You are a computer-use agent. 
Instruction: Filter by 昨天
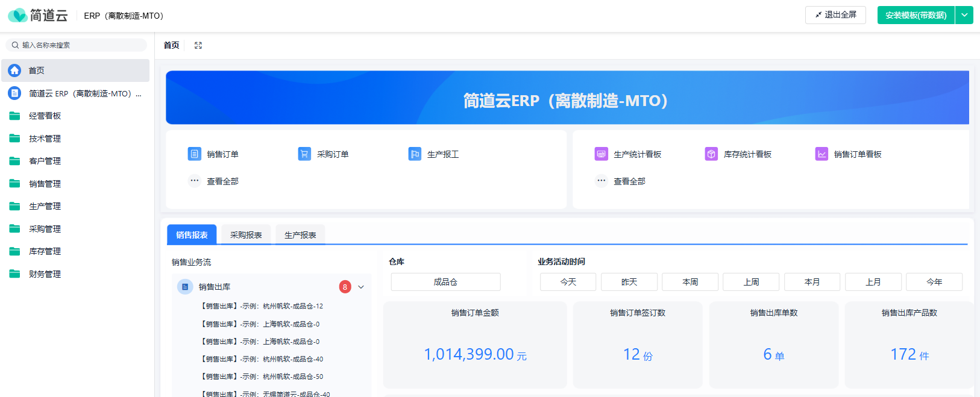pyautogui.click(x=629, y=282)
